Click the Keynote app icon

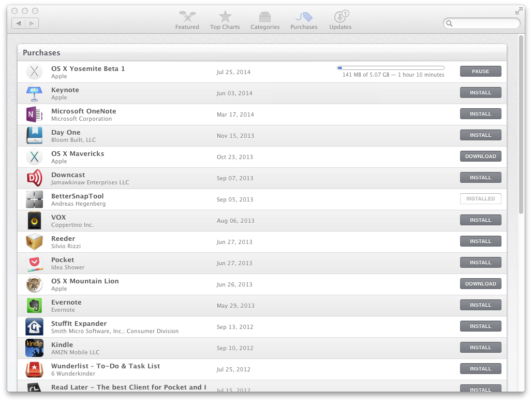34,93
